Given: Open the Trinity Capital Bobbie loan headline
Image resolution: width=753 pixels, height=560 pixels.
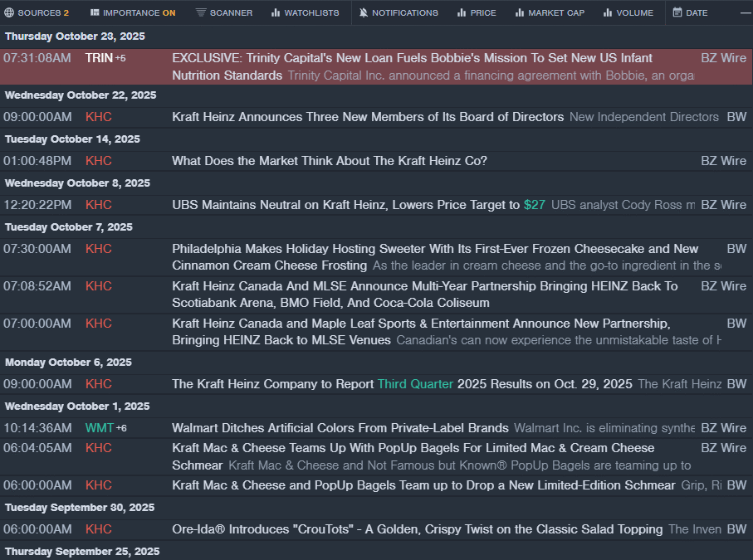Looking at the screenshot, I should (412, 58).
